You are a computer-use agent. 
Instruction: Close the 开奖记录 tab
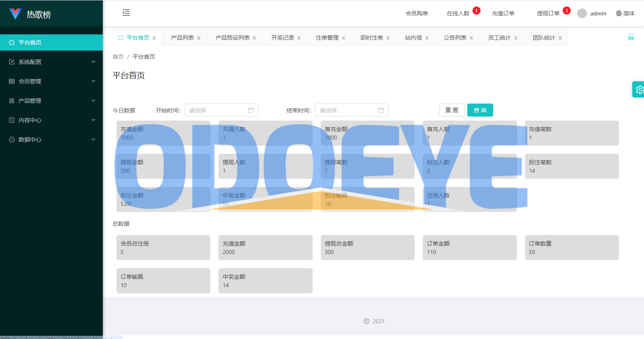tap(299, 38)
